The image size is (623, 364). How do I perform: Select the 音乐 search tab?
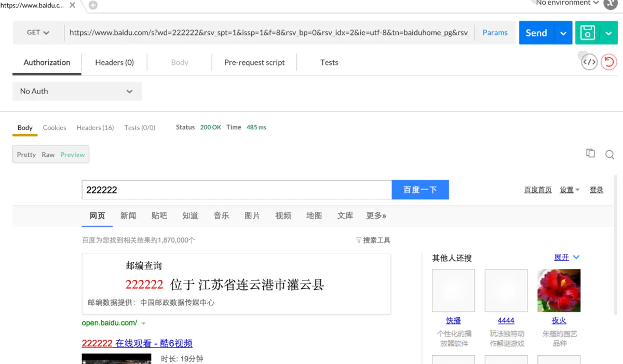(221, 216)
